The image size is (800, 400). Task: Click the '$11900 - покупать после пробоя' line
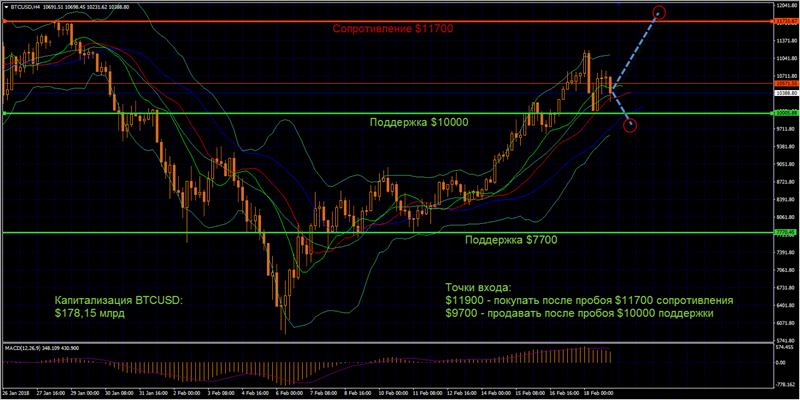589,300
